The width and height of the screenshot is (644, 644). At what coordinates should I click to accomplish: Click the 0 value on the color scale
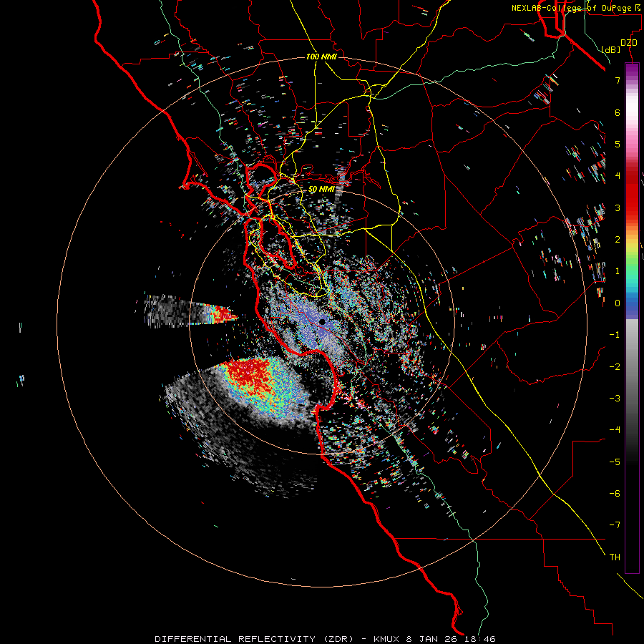pyautogui.click(x=618, y=303)
